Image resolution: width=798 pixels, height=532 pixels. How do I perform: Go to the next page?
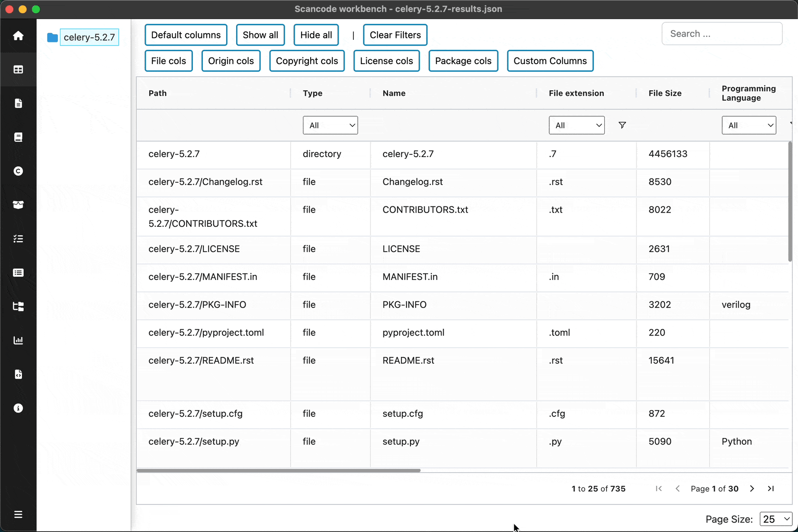[x=752, y=489]
